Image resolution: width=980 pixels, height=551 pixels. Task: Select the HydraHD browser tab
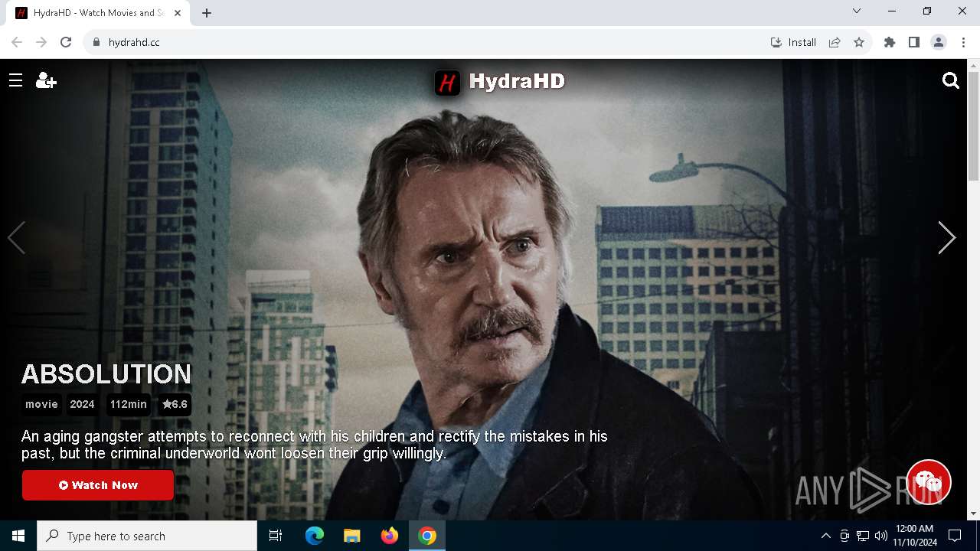coord(100,13)
